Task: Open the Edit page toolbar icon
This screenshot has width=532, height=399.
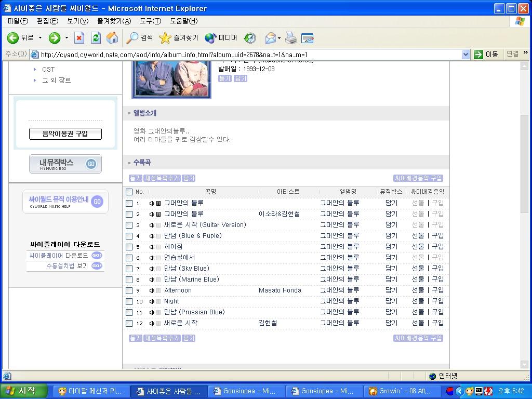Action: 308,37
